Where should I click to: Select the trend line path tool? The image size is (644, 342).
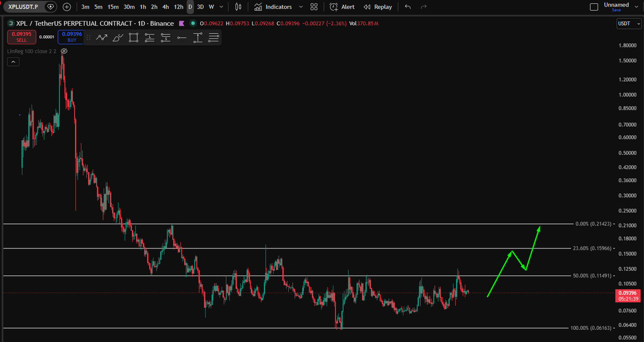pyautogui.click(x=101, y=38)
